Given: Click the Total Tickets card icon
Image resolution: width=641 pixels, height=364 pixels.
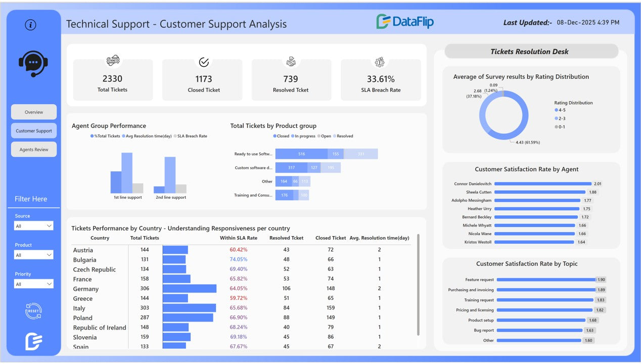Looking at the screenshot, I should point(113,61).
